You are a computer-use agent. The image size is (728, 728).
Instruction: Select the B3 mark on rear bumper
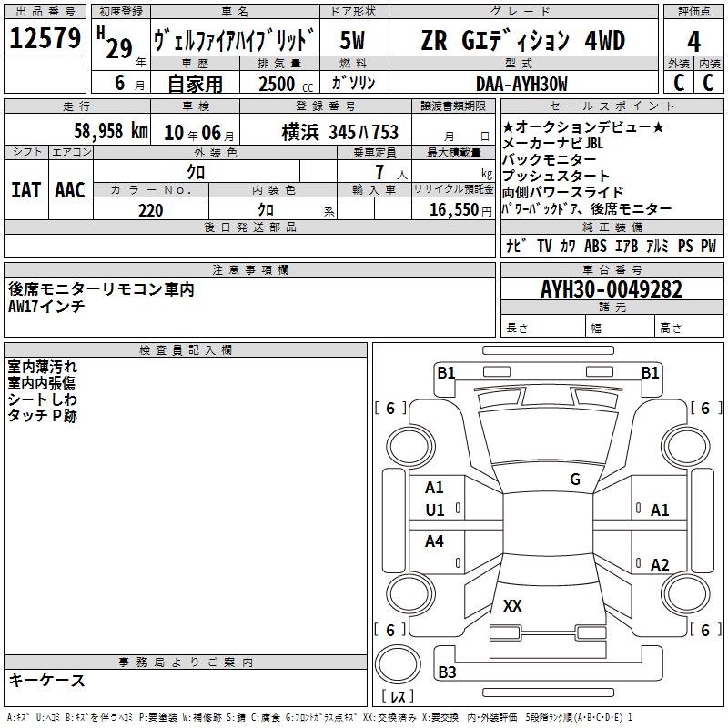coord(447,672)
